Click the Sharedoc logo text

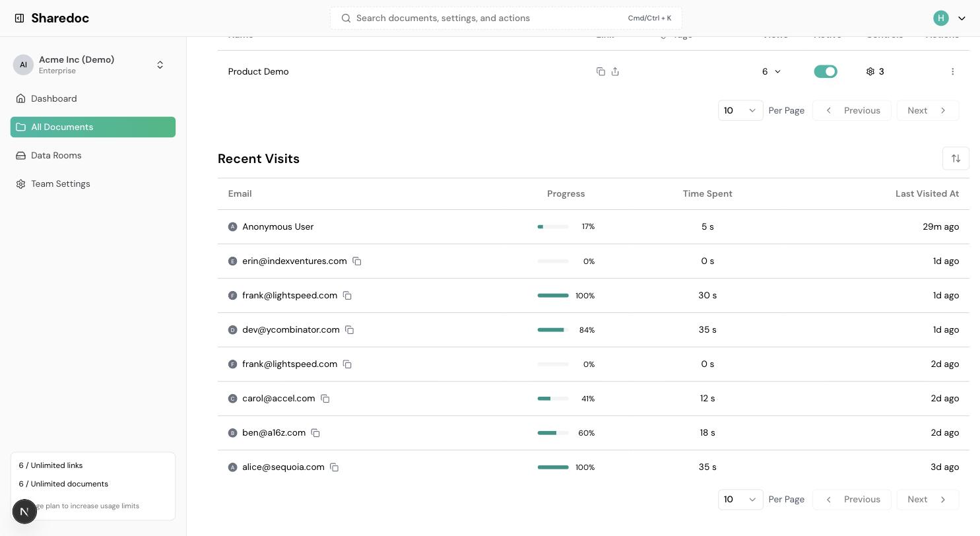tap(60, 18)
